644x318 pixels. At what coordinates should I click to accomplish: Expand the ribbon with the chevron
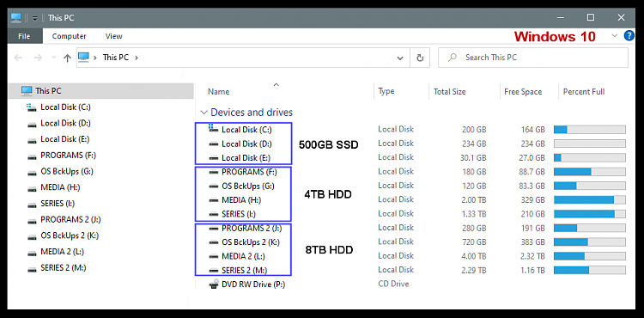click(615, 36)
